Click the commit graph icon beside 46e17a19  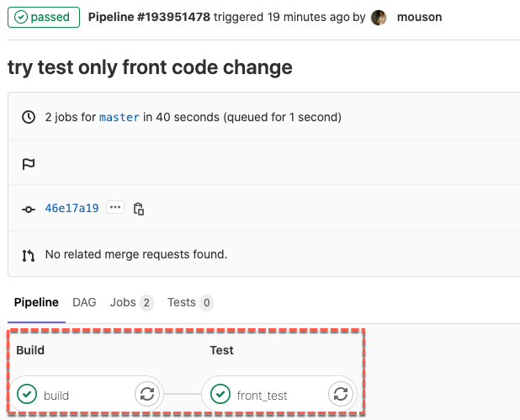click(x=29, y=210)
